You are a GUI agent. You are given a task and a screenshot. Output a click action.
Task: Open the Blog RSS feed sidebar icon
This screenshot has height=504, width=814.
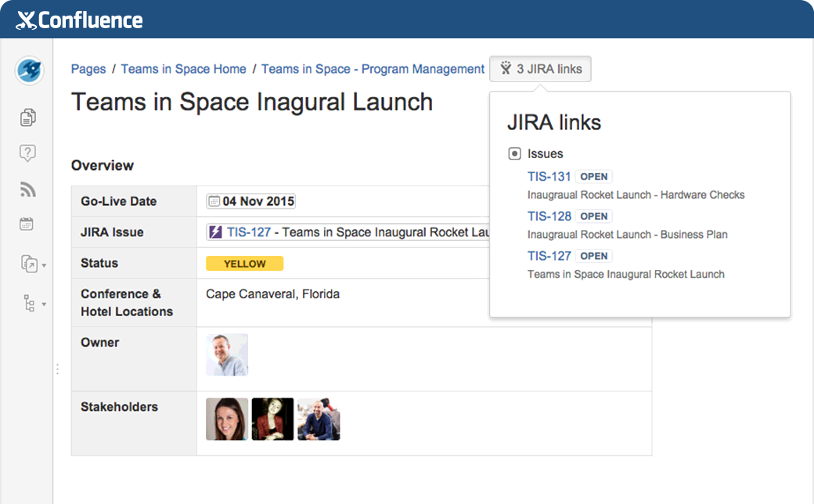27,189
